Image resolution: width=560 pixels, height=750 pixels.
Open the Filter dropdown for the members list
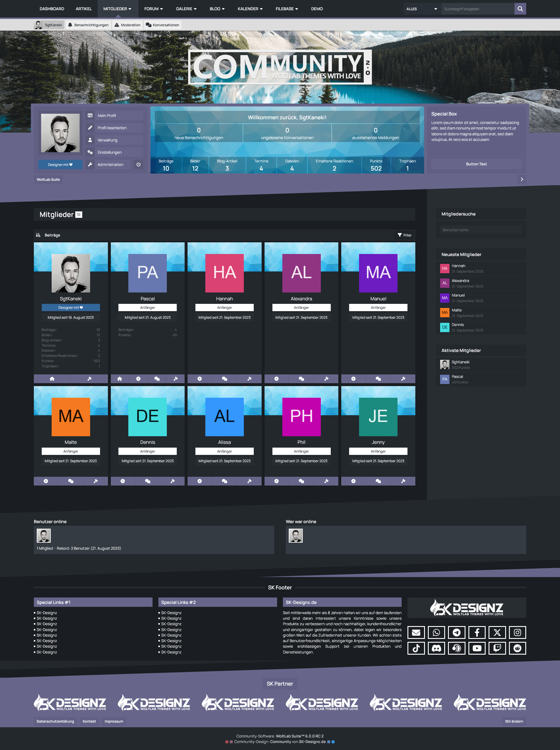(x=405, y=235)
